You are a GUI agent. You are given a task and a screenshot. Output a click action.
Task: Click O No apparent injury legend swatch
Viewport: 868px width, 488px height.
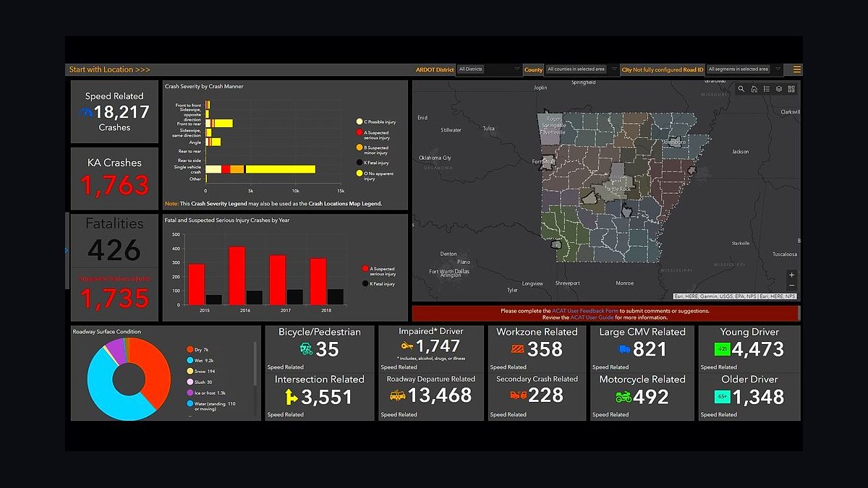[358, 174]
